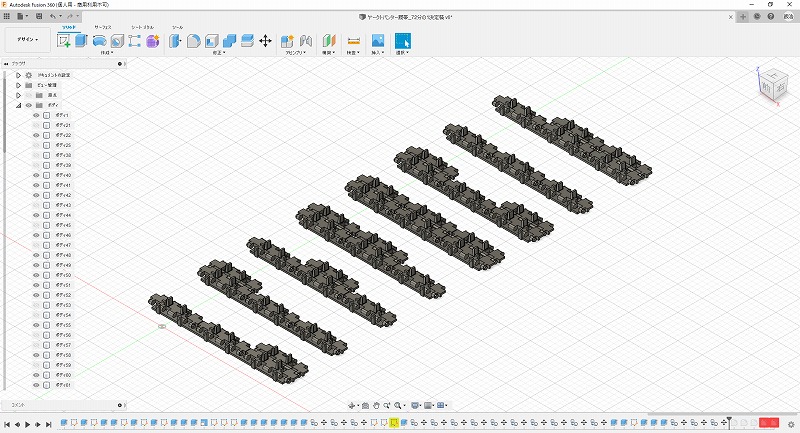Click the Measure tool icon

point(353,41)
